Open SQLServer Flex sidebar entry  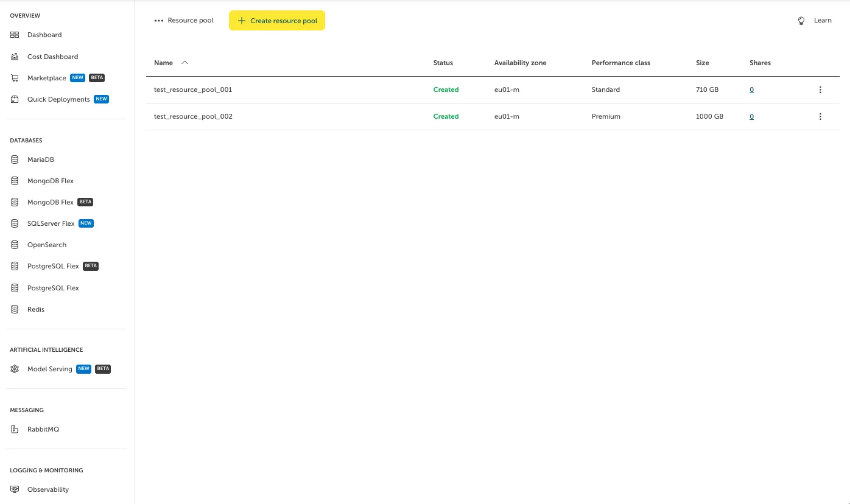click(x=51, y=223)
